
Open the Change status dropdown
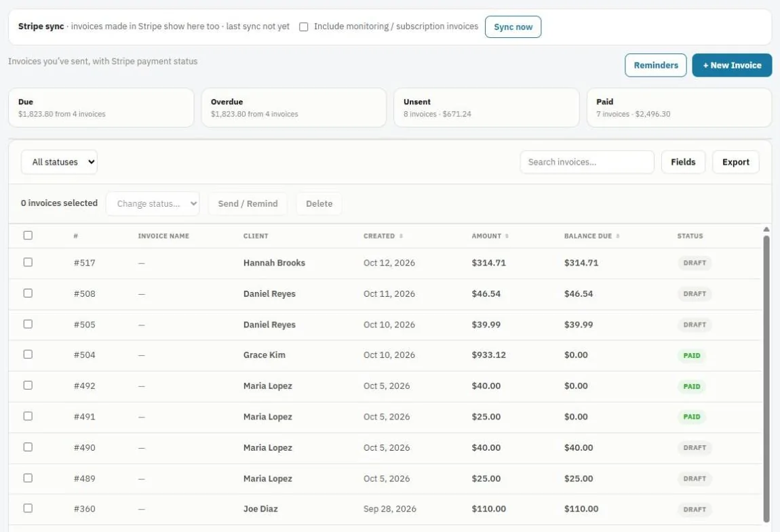tap(153, 203)
